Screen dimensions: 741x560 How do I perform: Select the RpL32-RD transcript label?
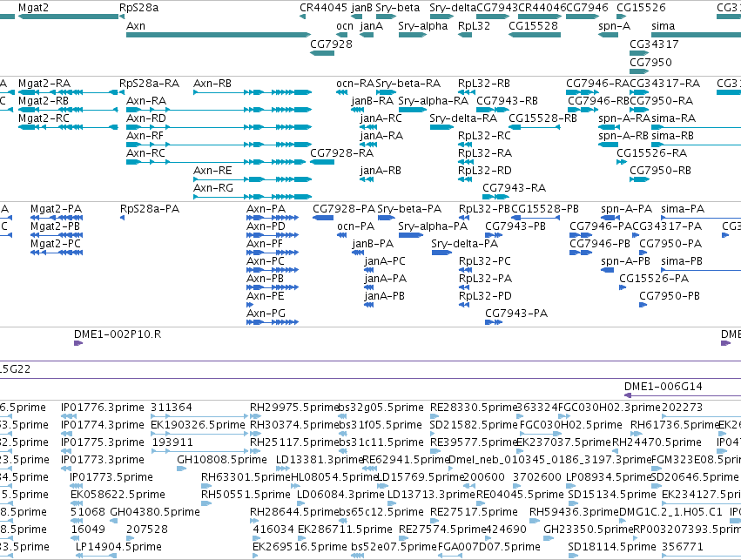pos(485,171)
